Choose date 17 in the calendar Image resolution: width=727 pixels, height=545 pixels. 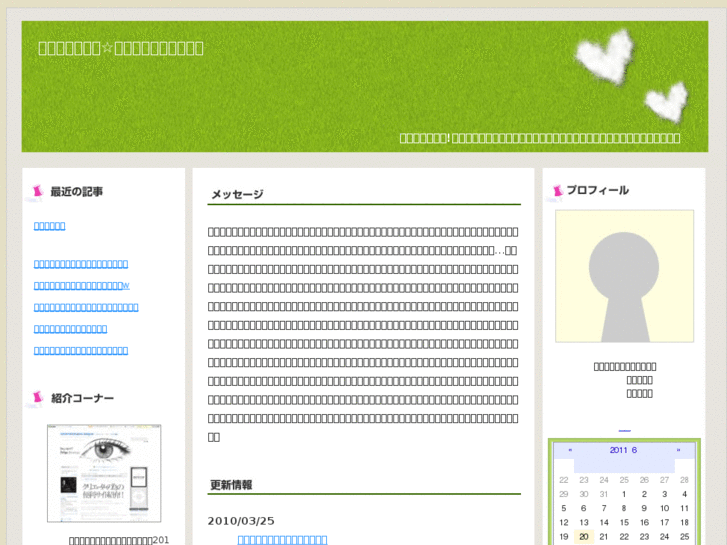point(664,522)
